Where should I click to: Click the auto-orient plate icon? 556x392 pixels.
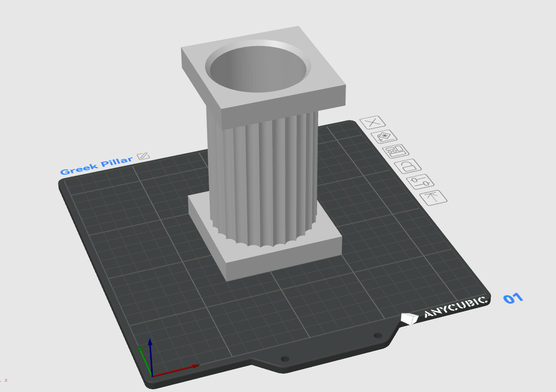pyautogui.click(x=384, y=136)
